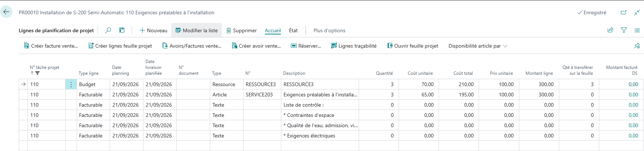Click the Enregistré saved indicator
Viewport: 644px width, 151px height.
click(x=592, y=12)
